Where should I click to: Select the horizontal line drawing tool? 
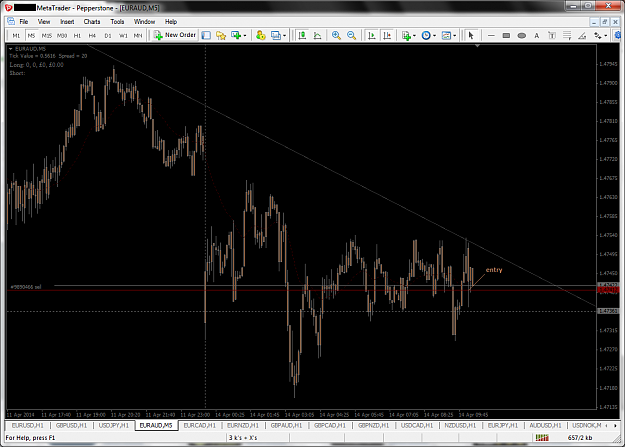pos(491,35)
